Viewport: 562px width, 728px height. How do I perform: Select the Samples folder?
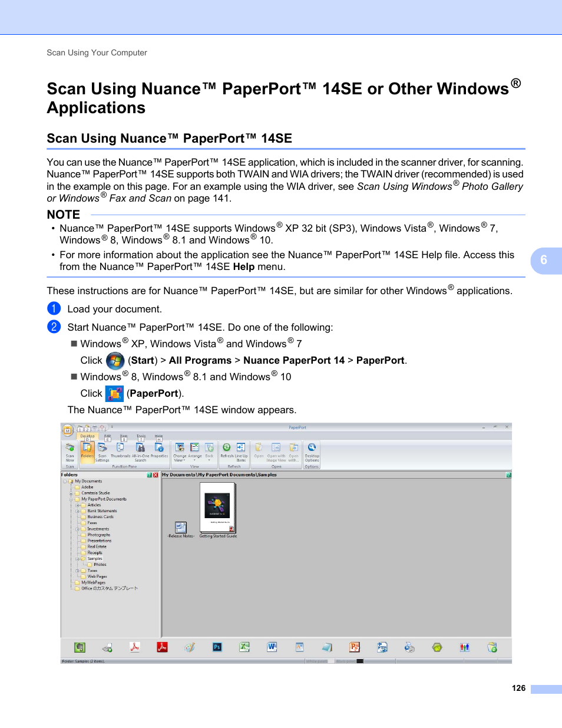pos(95,559)
